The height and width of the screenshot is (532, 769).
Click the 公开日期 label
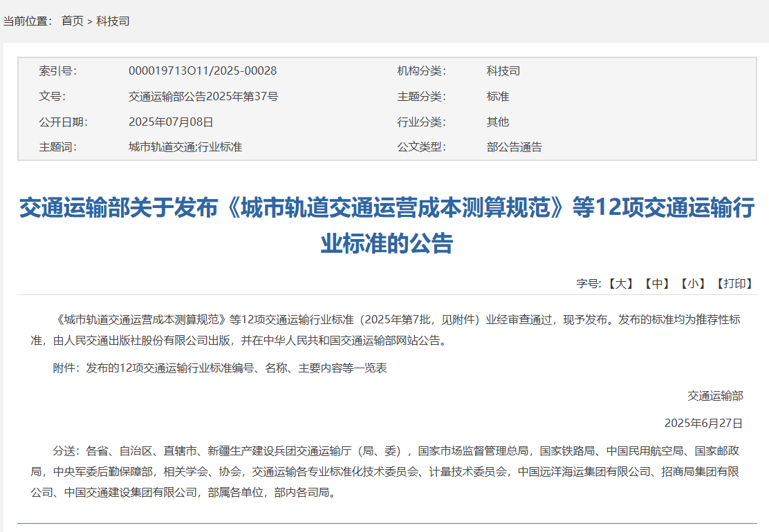[63, 122]
